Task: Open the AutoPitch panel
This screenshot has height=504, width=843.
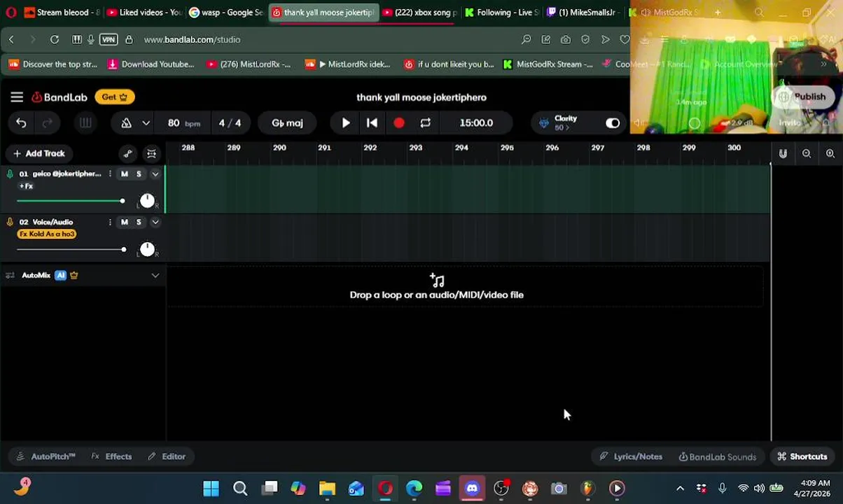Action: 46,456
